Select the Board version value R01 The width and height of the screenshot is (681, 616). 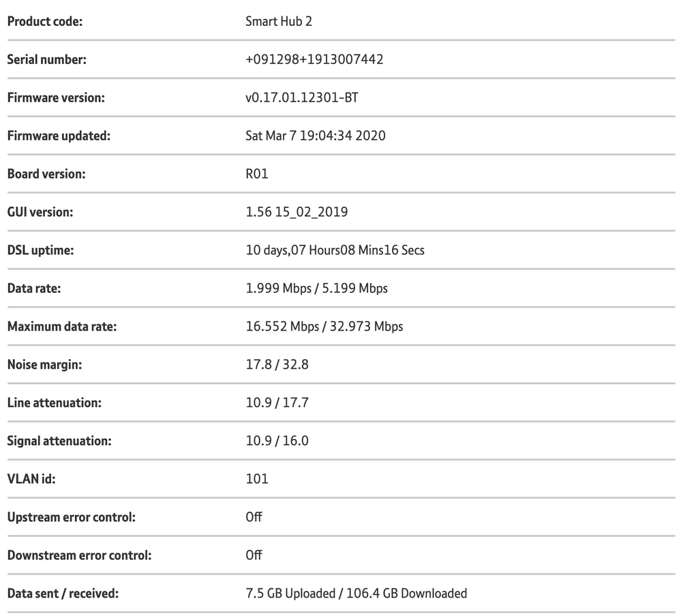pos(257,174)
